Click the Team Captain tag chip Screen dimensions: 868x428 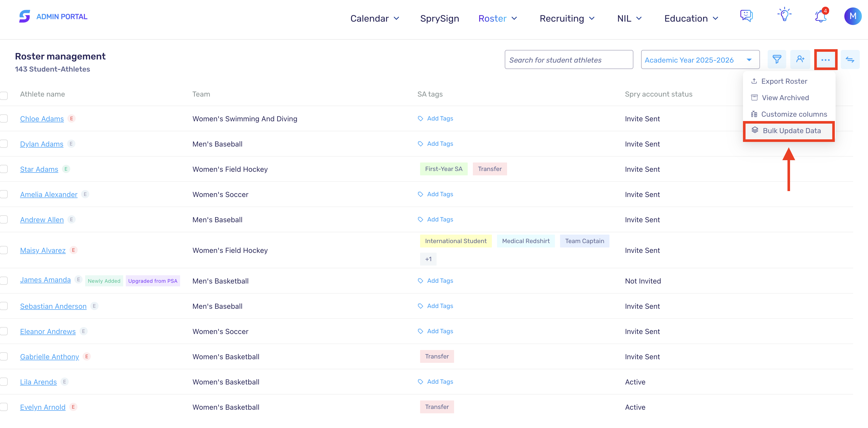click(584, 241)
